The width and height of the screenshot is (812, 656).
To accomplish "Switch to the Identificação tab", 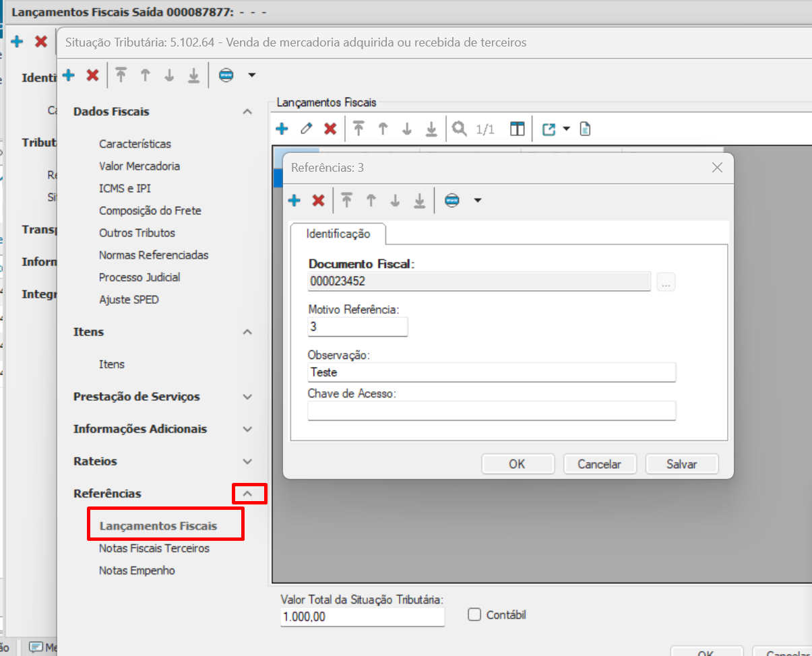I will coord(338,234).
